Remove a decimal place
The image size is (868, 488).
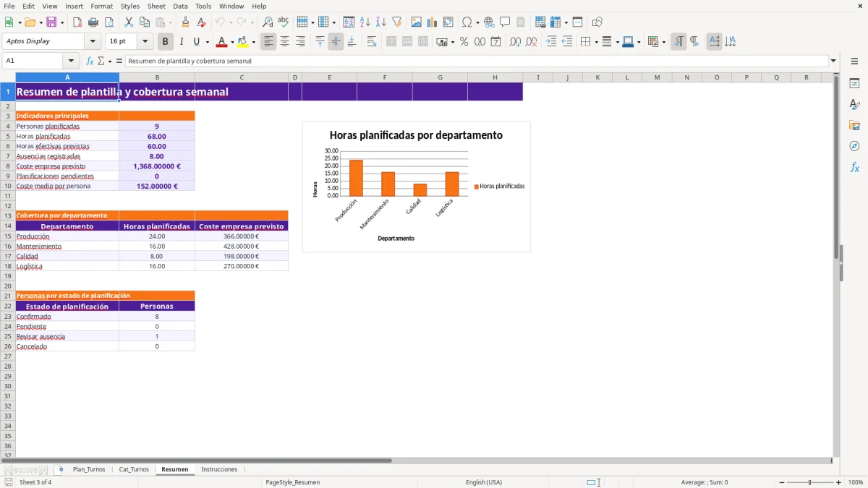(532, 42)
